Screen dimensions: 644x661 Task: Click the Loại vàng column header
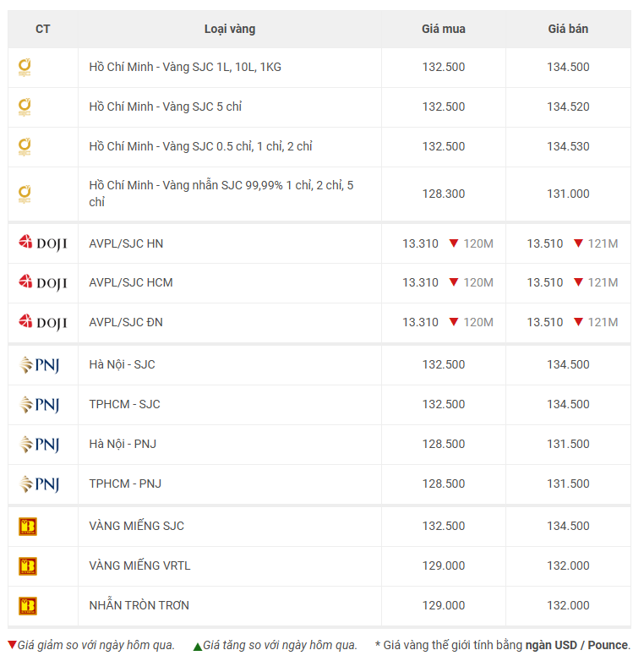230,29
